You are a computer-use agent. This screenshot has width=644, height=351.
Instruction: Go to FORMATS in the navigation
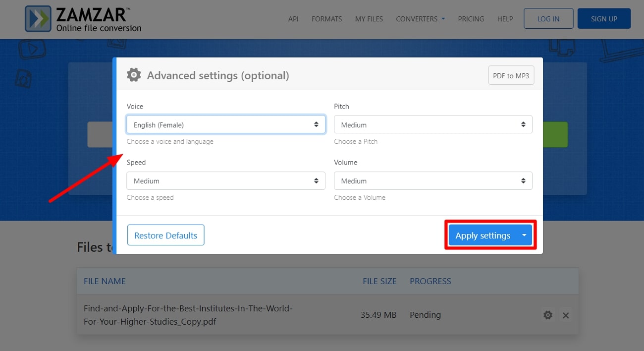(326, 19)
